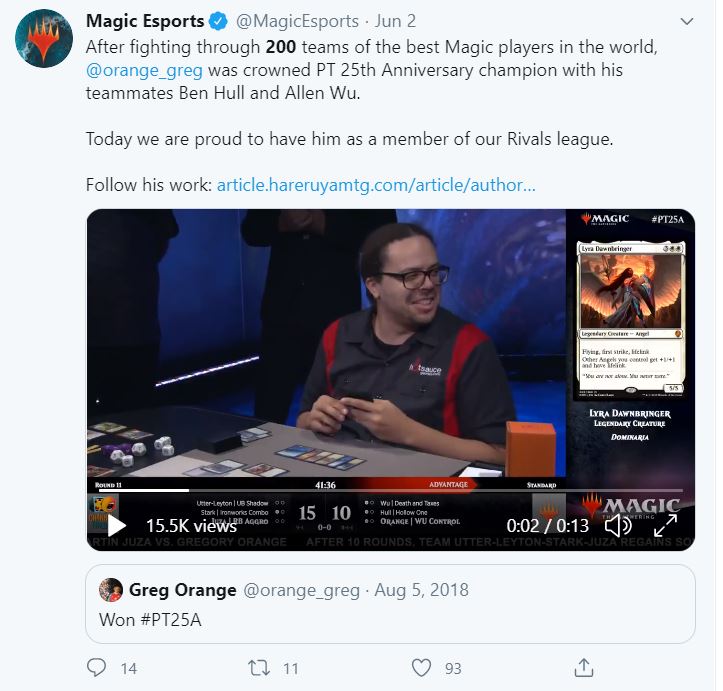Click the reply comment bubble icon

click(96, 667)
